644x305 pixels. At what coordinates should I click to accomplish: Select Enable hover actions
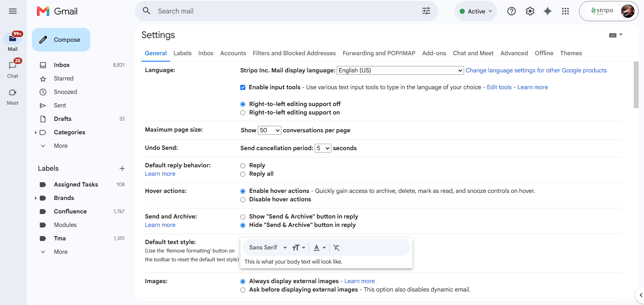243,191
